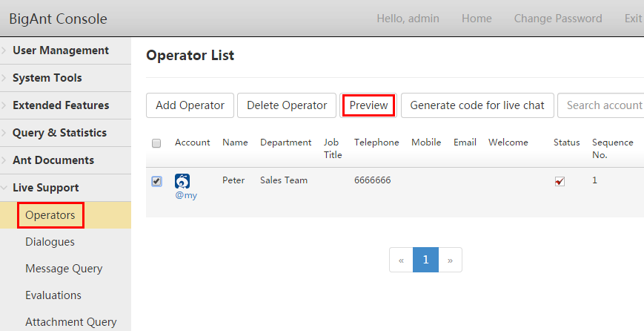This screenshot has width=644, height=331.
Task: Expand the User Management section
Action: pyautogui.click(x=60, y=50)
